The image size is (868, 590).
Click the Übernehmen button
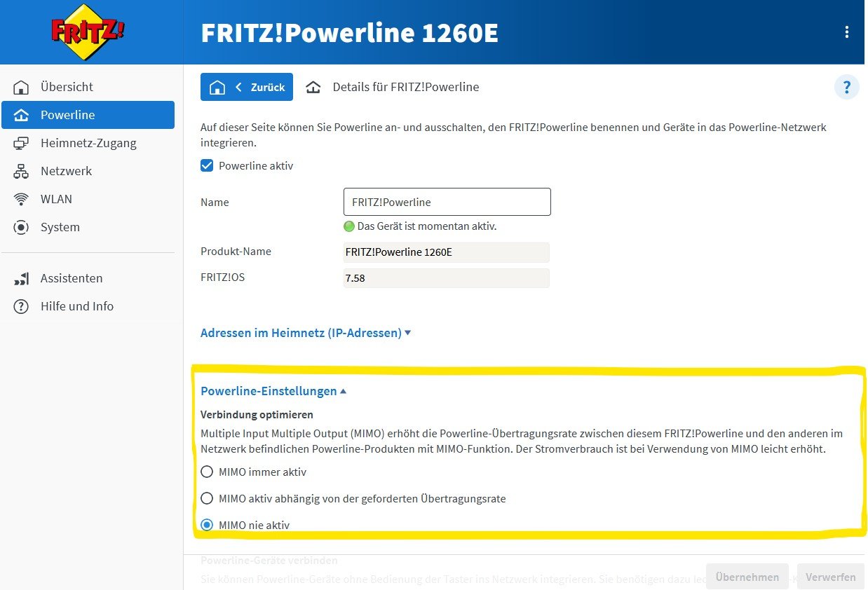(747, 577)
